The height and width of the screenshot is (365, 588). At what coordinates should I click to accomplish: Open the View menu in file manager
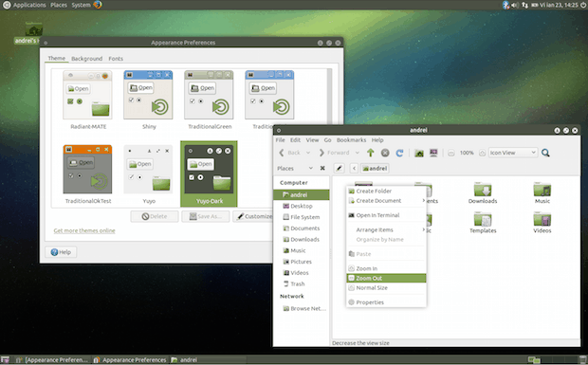(312, 140)
